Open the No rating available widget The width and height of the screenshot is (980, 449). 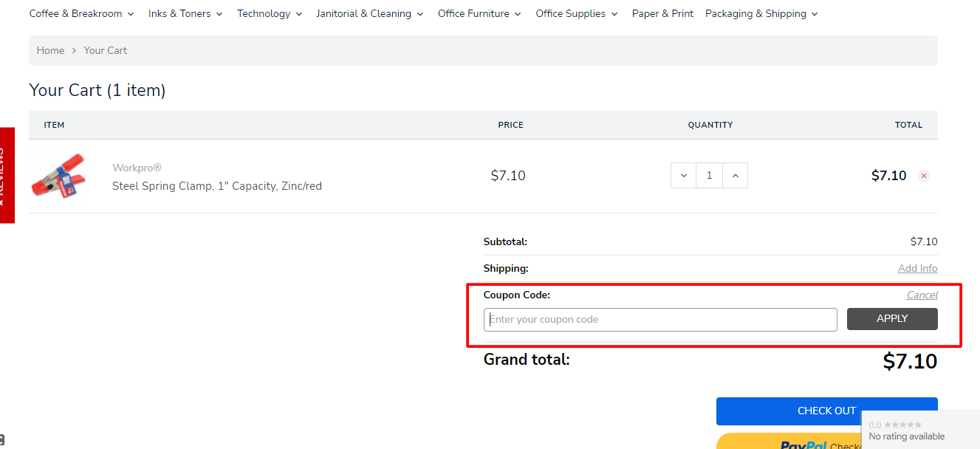(921, 430)
